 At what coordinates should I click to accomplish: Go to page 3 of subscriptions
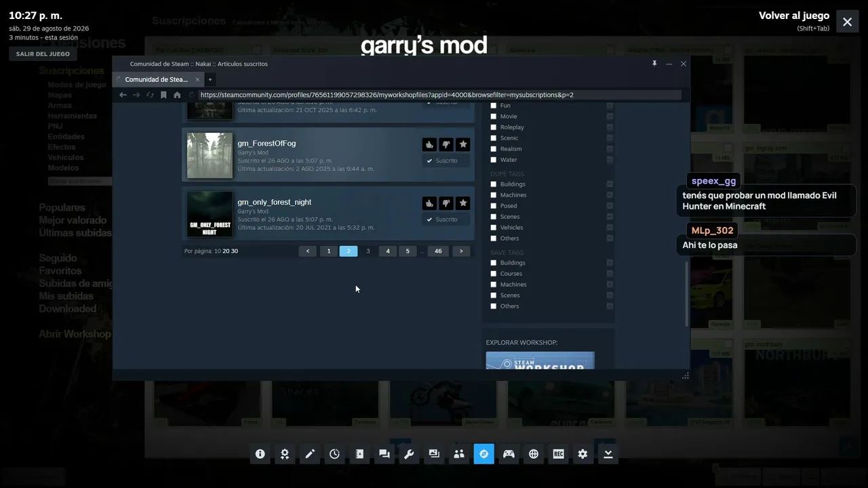[368, 251]
